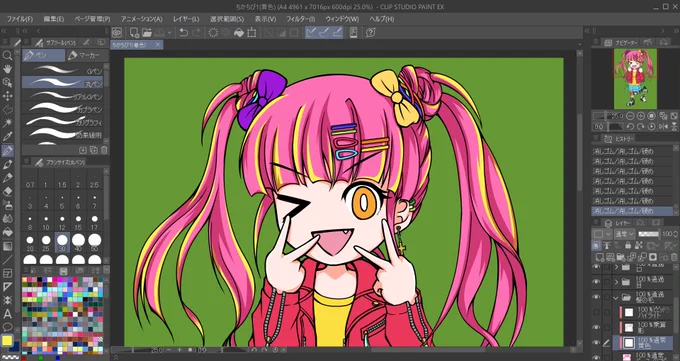
Task: Select the Zoom magnifier tool
Action: click(x=7, y=55)
